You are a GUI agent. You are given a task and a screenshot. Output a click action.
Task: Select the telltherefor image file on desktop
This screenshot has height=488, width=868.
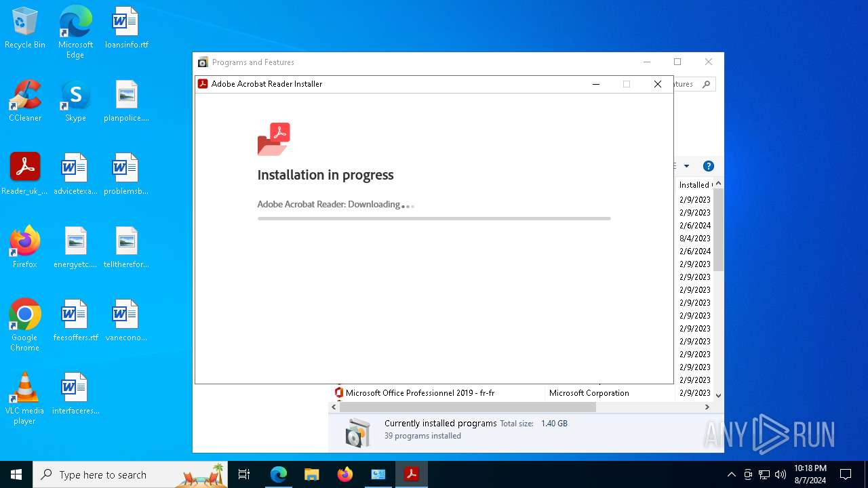[x=126, y=247]
